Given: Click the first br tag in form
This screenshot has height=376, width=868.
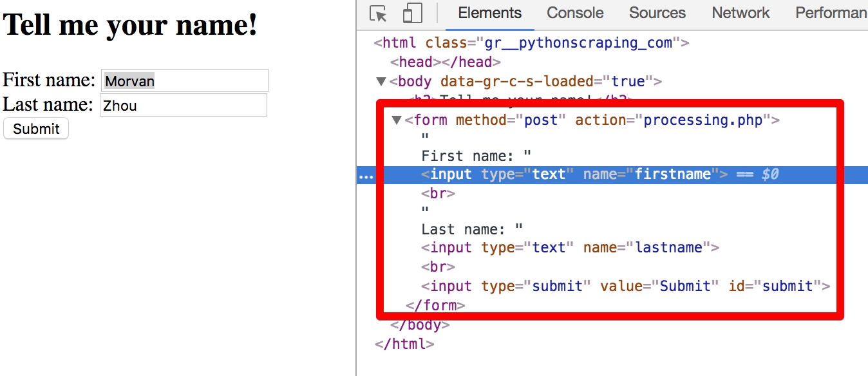Looking at the screenshot, I should coord(438,194).
